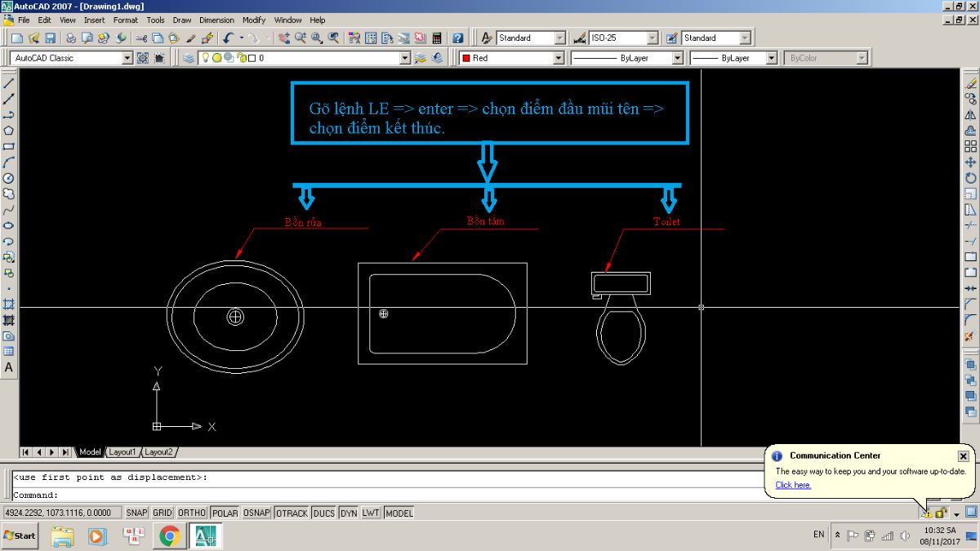Open the Modify menu
980x551 pixels.
click(x=254, y=20)
